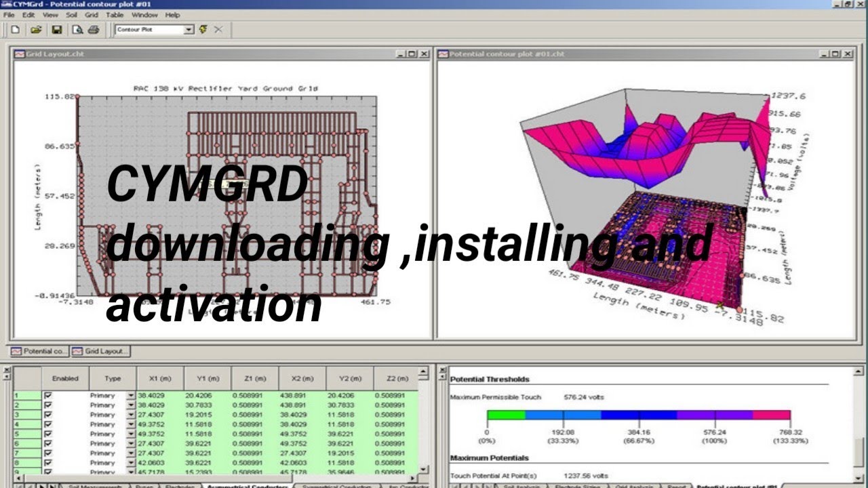Open Type dropdown arrow in row 1
This screenshot has height=488, width=868.
coord(131,395)
